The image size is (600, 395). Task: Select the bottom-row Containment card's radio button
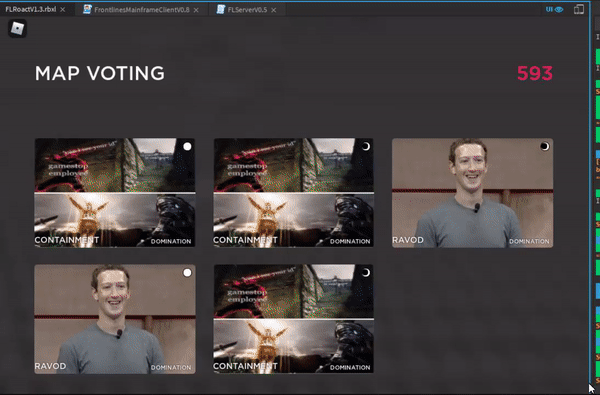coord(366,273)
